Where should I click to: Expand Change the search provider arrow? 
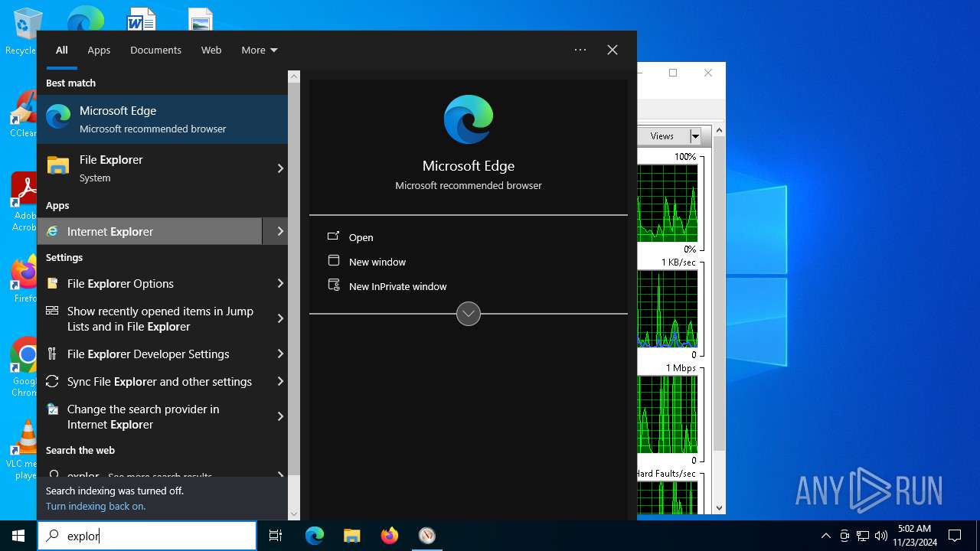(280, 416)
